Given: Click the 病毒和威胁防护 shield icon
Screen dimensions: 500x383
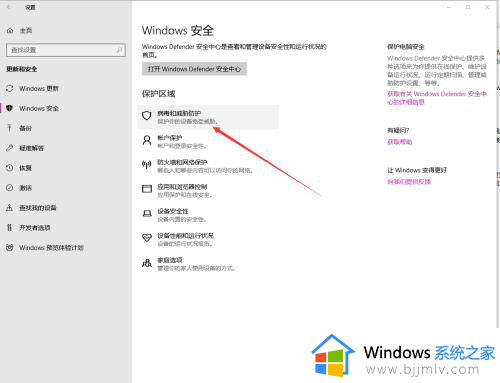Looking at the screenshot, I should point(147,116).
